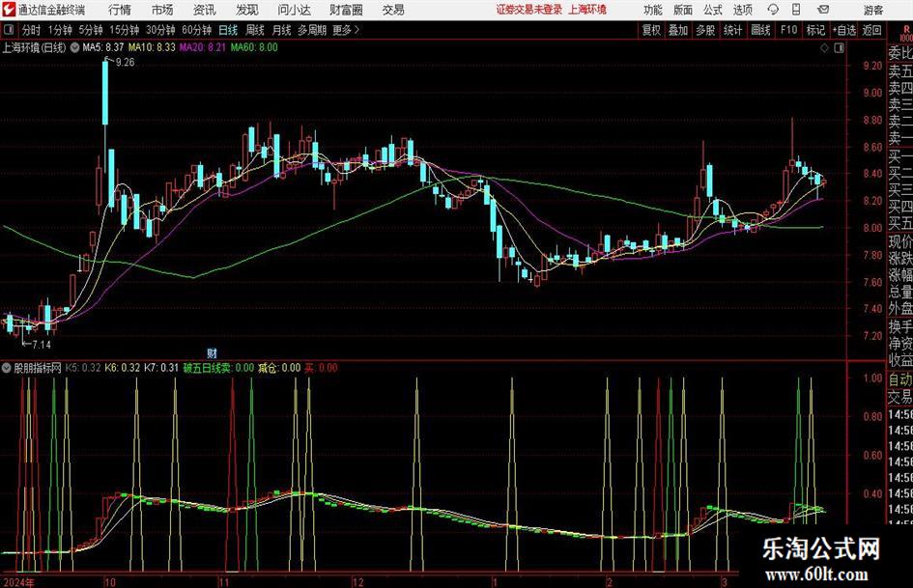Click the 返回 back button
913x588 pixels.
pyautogui.click(x=871, y=30)
